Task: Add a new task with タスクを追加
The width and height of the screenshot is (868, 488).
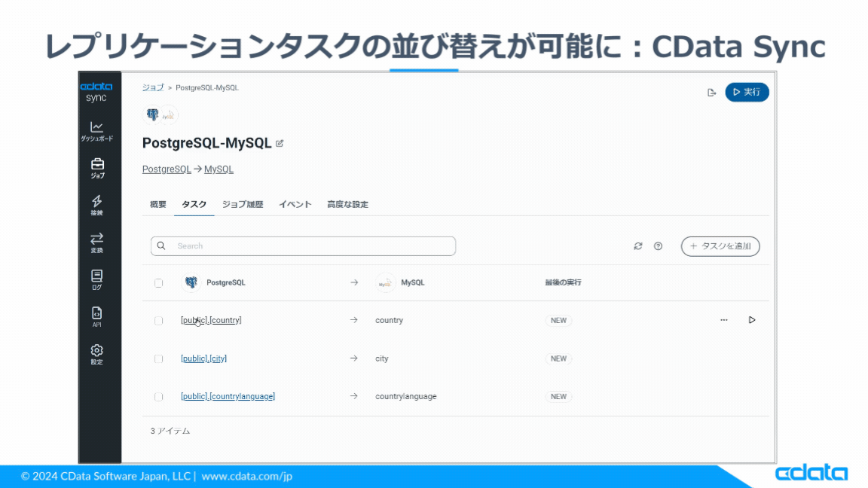Action: 720,246
